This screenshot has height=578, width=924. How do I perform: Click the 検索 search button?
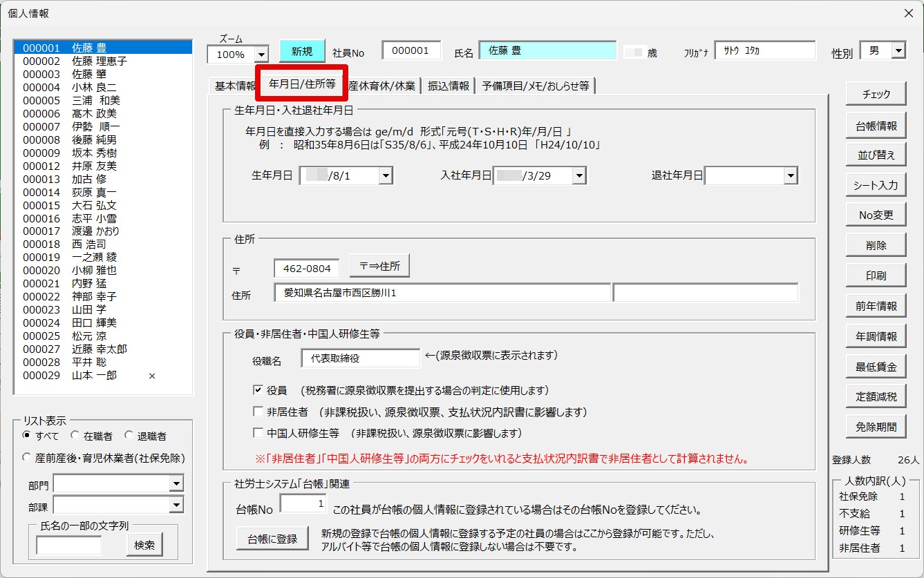click(x=144, y=545)
